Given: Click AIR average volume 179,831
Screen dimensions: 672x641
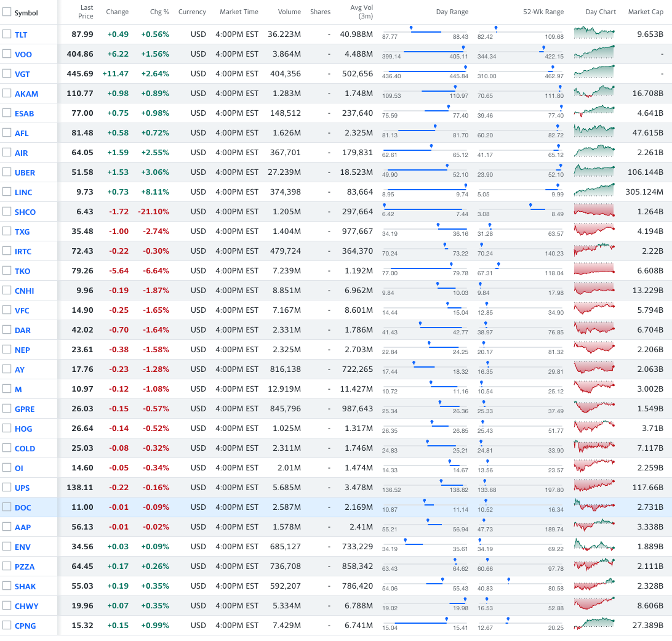Looking at the screenshot, I should pyautogui.click(x=358, y=153).
